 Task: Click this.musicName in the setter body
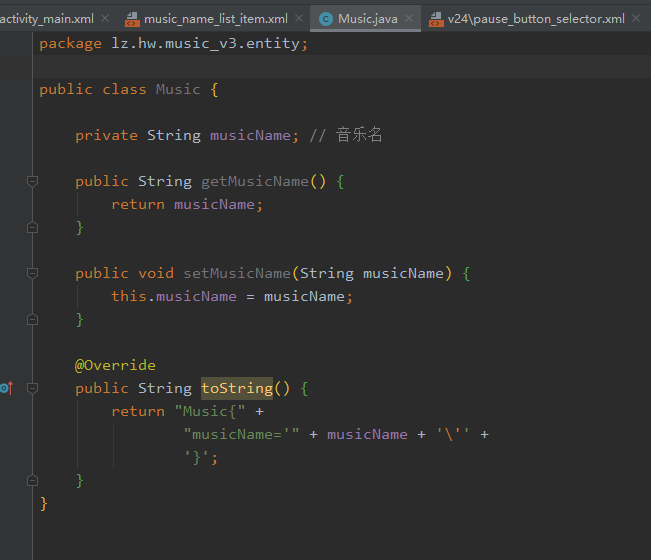tap(174, 296)
